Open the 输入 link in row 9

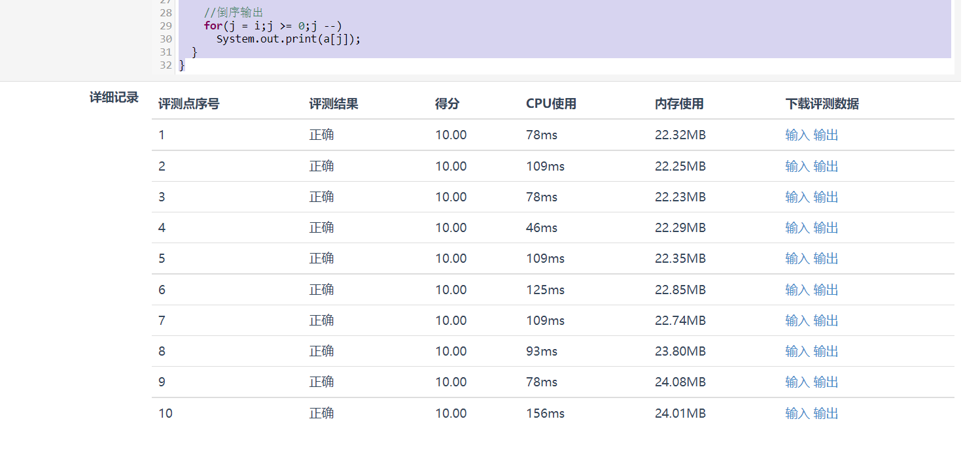(x=797, y=382)
